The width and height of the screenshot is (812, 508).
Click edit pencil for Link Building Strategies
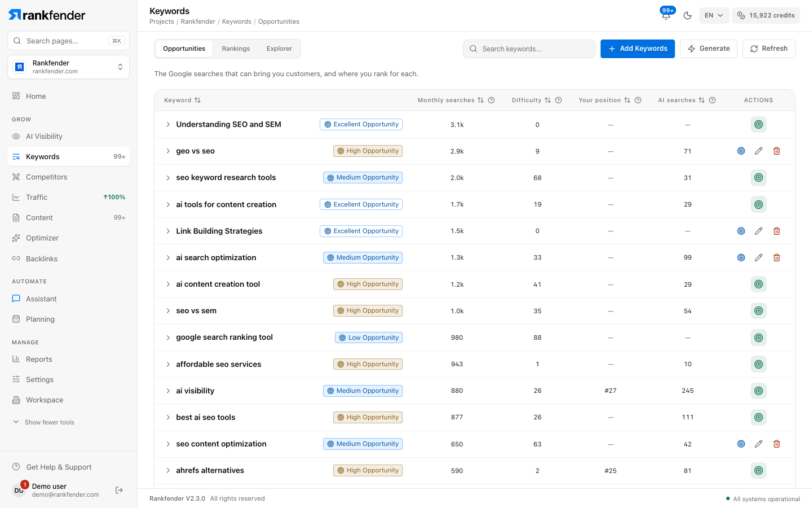click(x=759, y=231)
